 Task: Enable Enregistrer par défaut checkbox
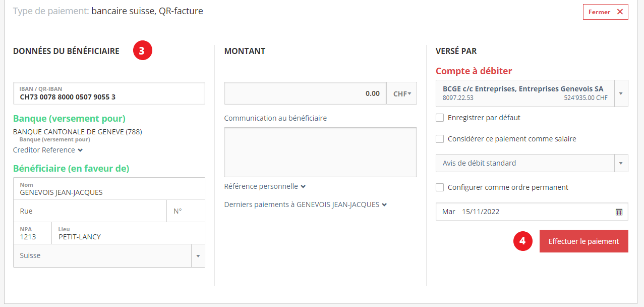(440, 118)
